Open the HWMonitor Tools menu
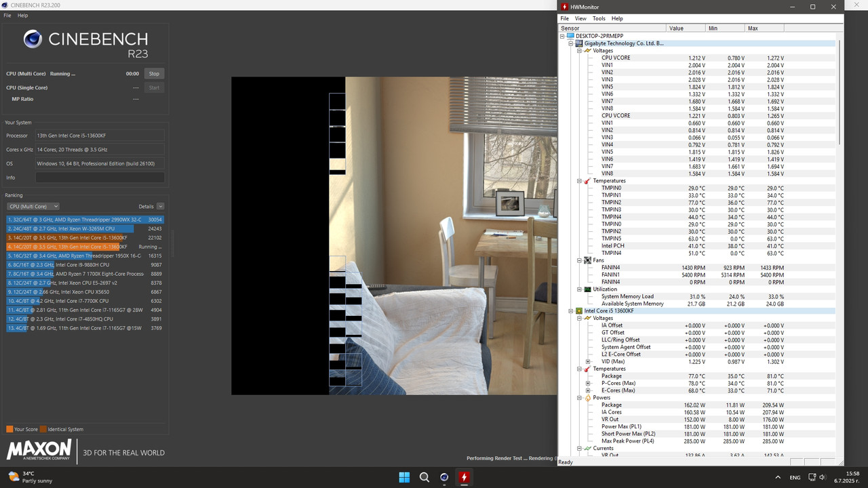This screenshot has height=488, width=868. coord(599,18)
